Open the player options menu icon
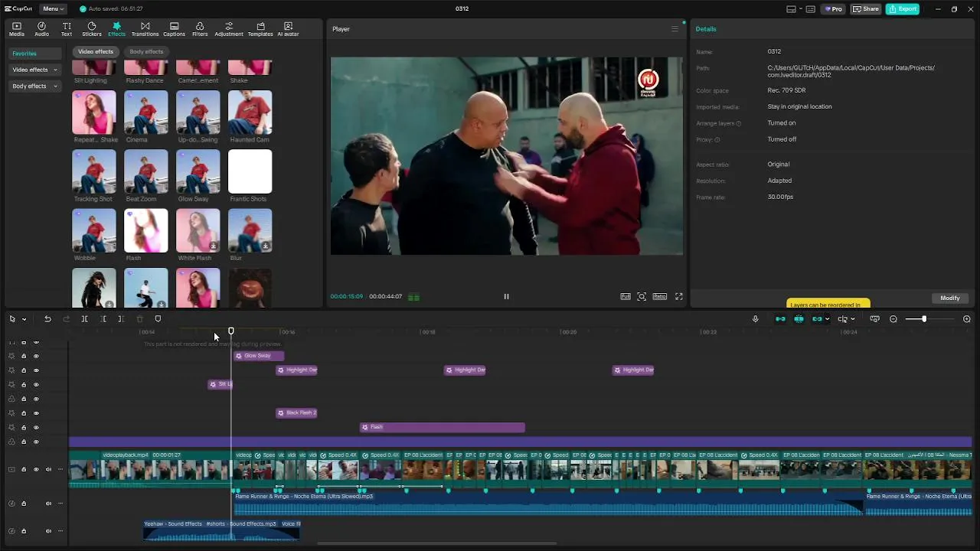This screenshot has width=980, height=551. pos(675,29)
